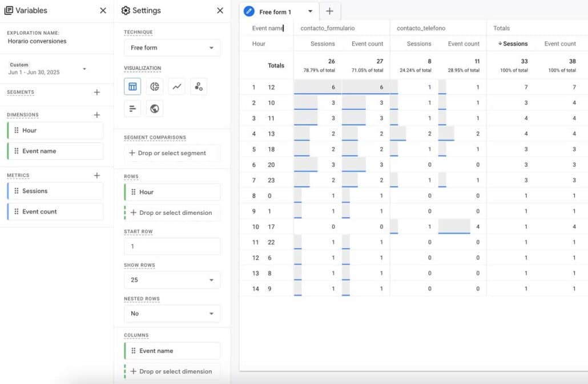The width and height of the screenshot is (588, 384).
Task: Add a new segment with plus icon
Action: [x=96, y=93]
